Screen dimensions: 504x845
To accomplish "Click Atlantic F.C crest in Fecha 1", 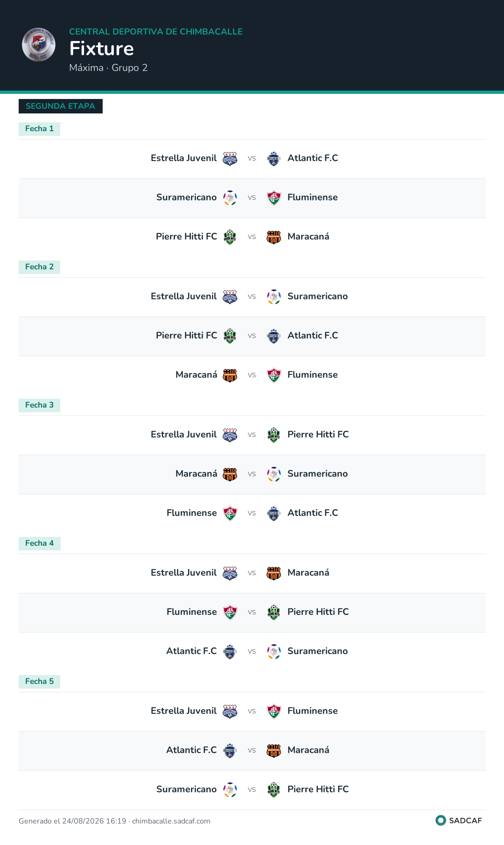I will 274,159.
